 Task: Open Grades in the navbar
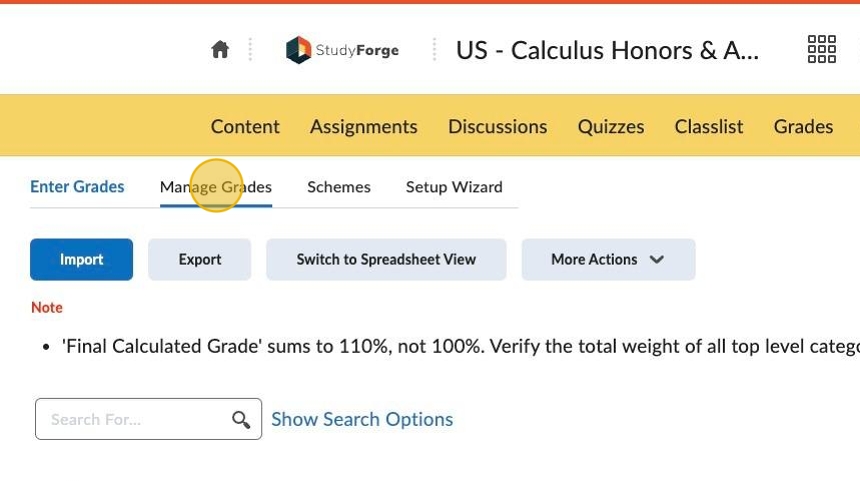point(803,127)
